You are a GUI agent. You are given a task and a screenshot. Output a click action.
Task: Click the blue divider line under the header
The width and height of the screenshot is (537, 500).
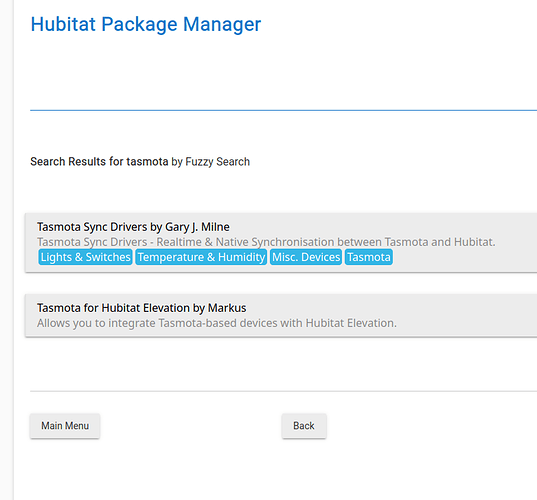(x=284, y=110)
